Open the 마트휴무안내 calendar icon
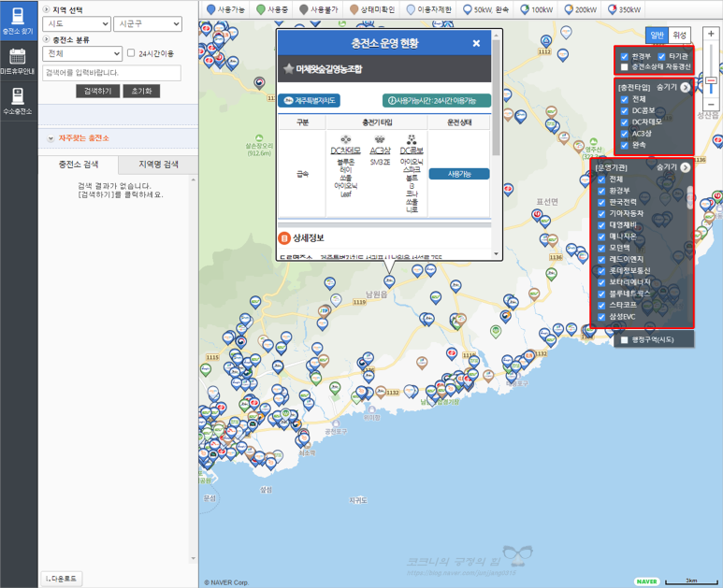 18,62
